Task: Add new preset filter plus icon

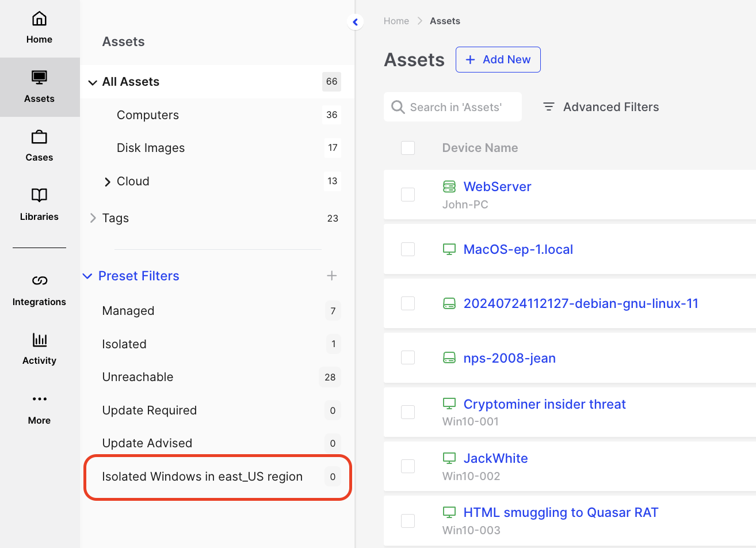Action: 332,276
